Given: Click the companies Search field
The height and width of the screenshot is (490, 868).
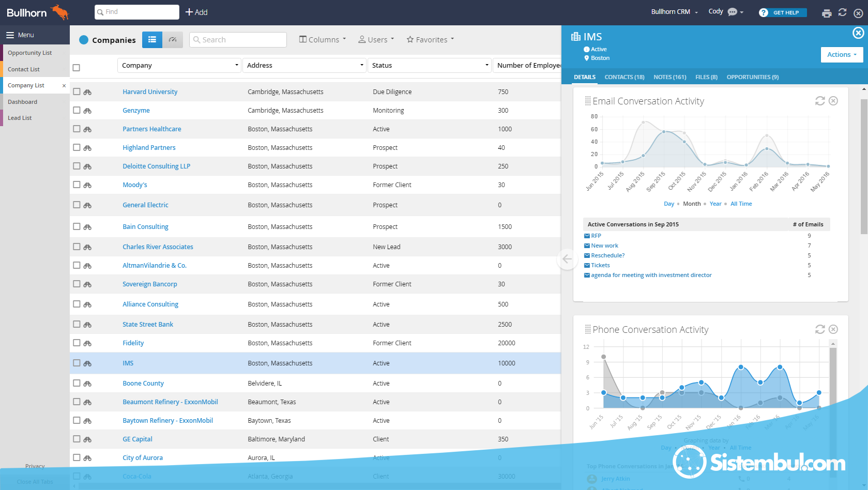Looking at the screenshot, I should click(x=238, y=40).
